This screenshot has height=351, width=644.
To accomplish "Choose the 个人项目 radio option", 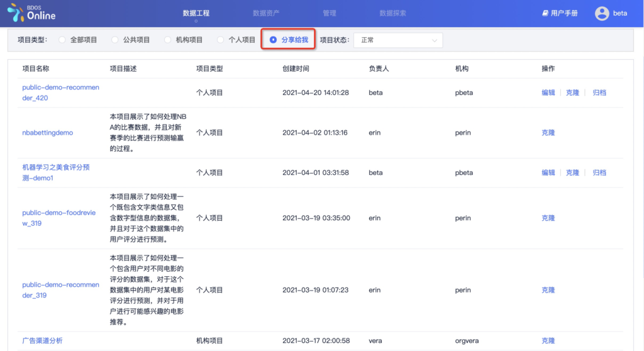I will 221,40.
